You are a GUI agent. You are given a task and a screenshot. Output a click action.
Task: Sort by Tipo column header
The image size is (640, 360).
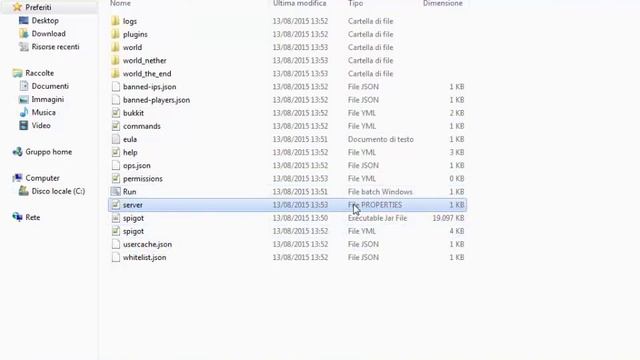click(356, 3)
